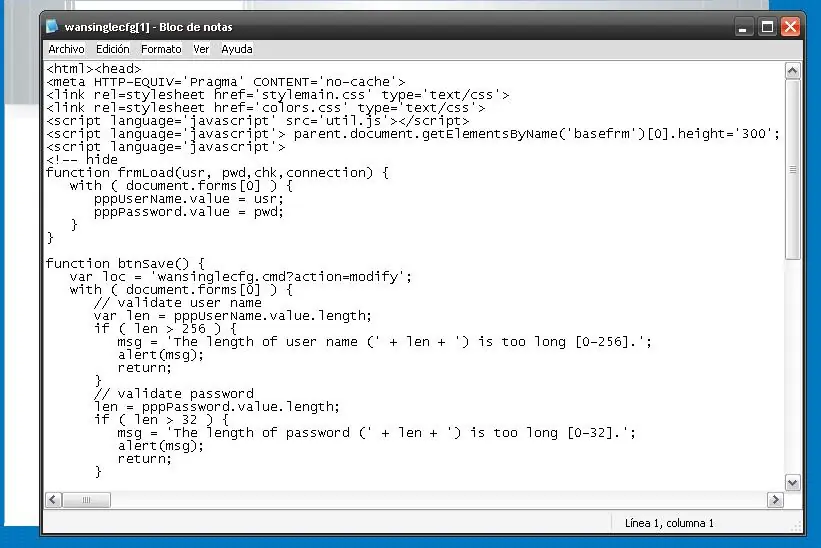Click vertical scrollbar up arrow
This screenshot has height=548, width=821.
tap(793, 71)
